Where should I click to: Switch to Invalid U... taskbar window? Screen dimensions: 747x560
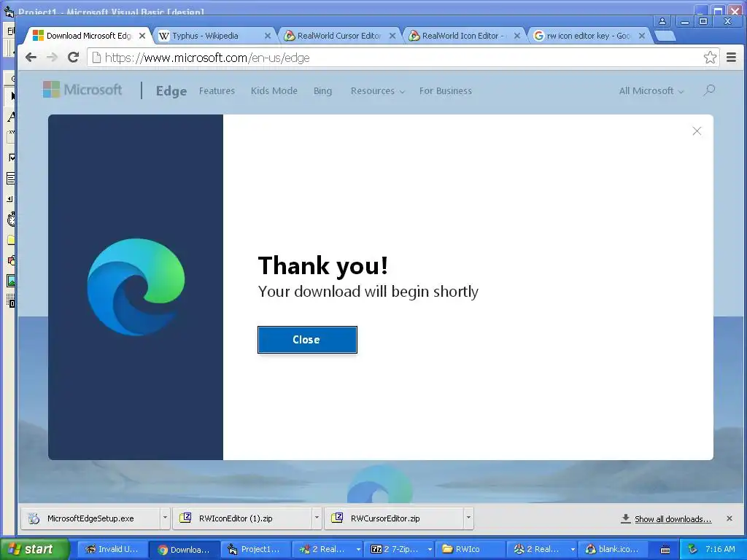coord(112,549)
